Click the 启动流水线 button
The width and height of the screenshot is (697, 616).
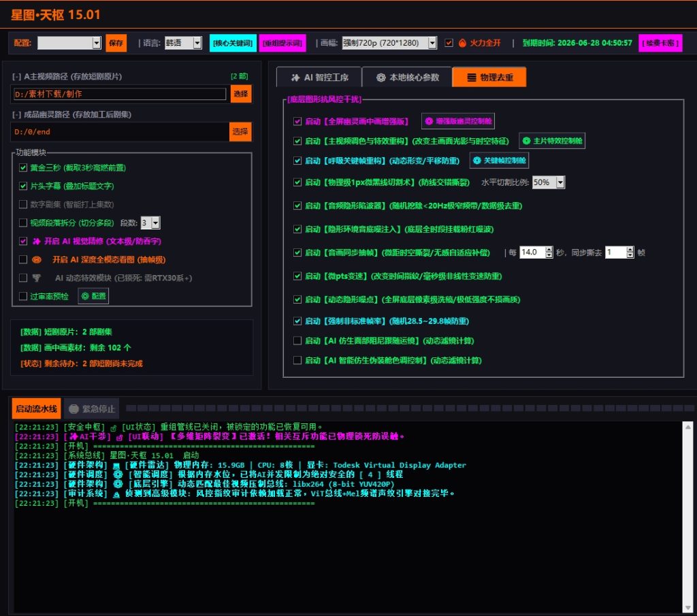[37, 408]
